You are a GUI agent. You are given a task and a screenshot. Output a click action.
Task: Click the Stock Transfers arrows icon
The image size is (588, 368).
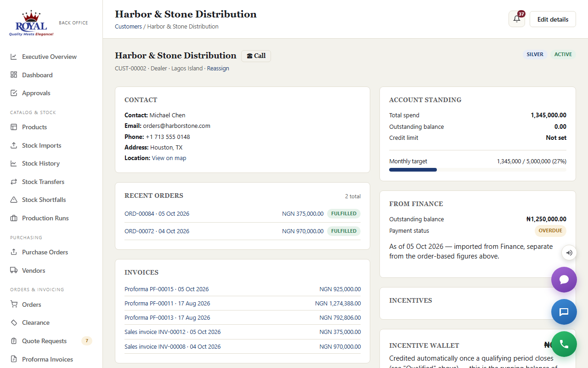pos(14,182)
